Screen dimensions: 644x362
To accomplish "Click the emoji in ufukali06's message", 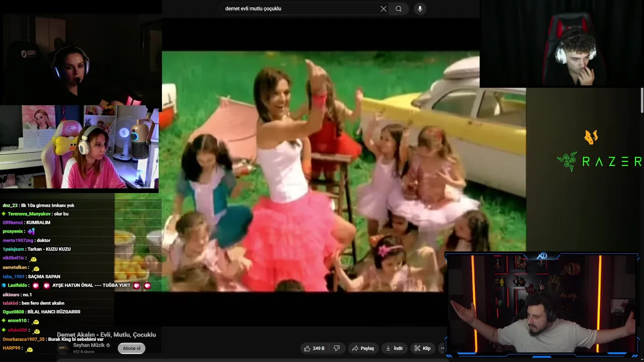I will pyautogui.click(x=36, y=330).
